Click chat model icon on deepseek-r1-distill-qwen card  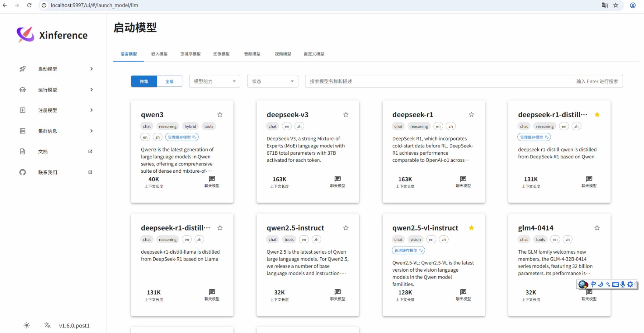pyautogui.click(x=589, y=179)
